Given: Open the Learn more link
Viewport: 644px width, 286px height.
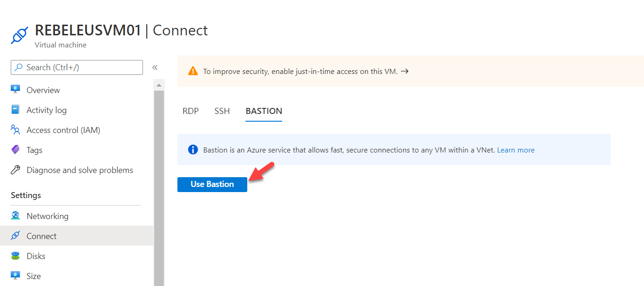Looking at the screenshot, I should coord(516,150).
